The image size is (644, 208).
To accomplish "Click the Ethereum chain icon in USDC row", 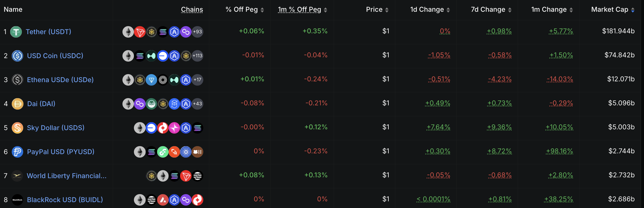I will click(128, 56).
